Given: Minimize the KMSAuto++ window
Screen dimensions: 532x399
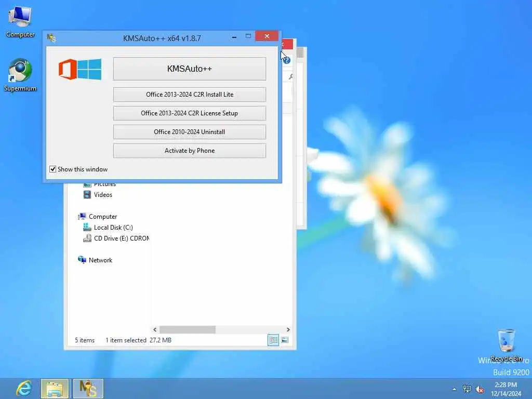Looking at the screenshot, I should (x=234, y=37).
